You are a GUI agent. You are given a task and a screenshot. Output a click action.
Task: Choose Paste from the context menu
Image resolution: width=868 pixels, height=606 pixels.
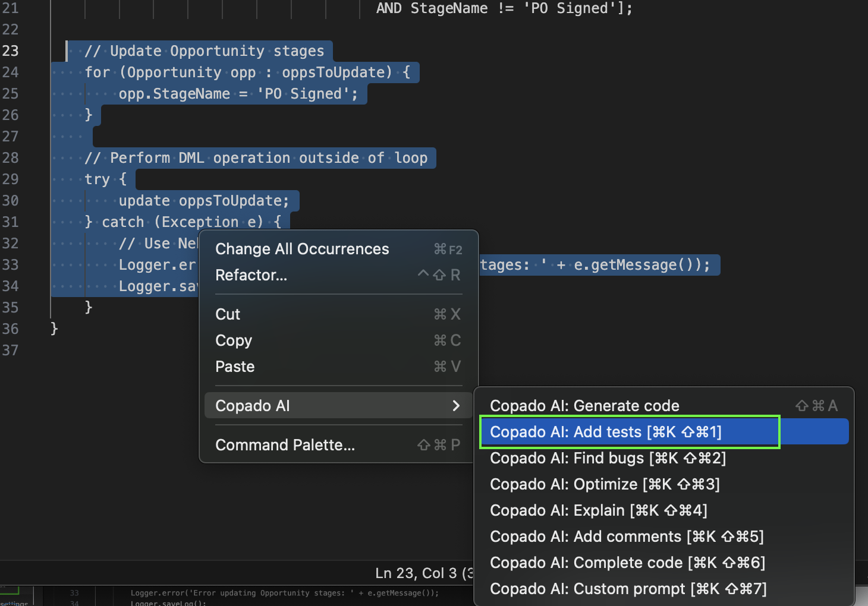coord(235,367)
